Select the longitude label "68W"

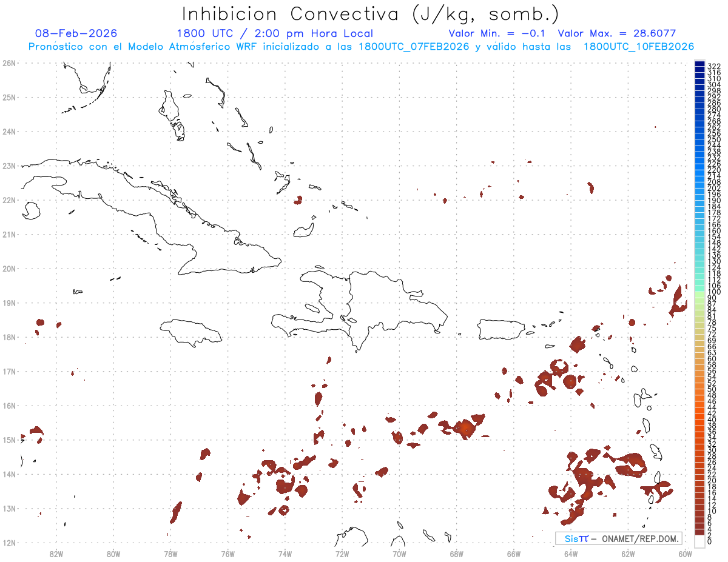tap(456, 553)
